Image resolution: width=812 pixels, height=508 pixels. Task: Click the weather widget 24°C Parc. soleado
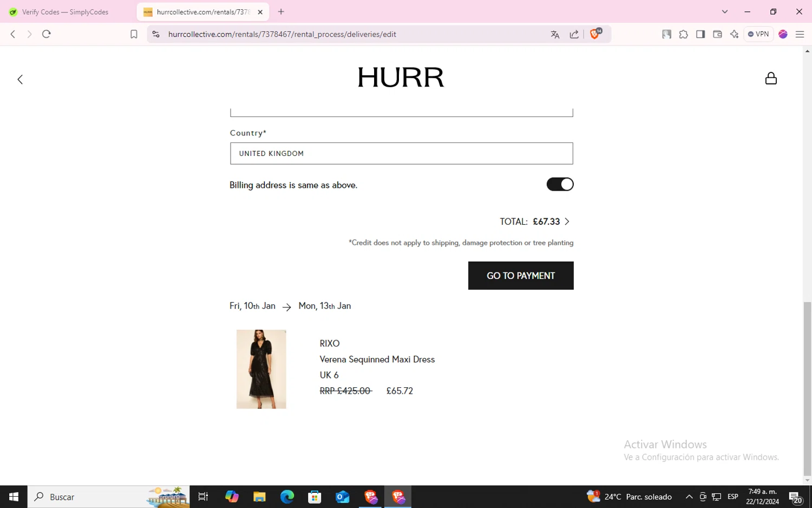(630, 497)
